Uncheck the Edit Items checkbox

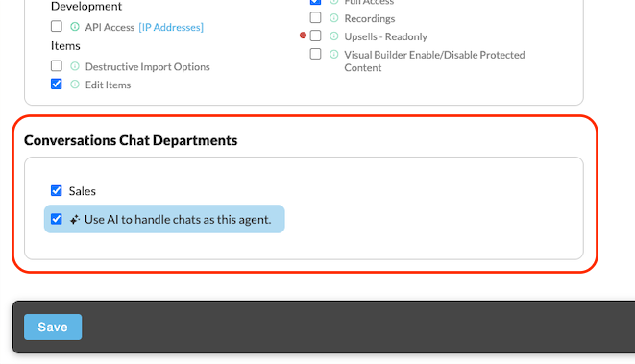pyautogui.click(x=57, y=84)
